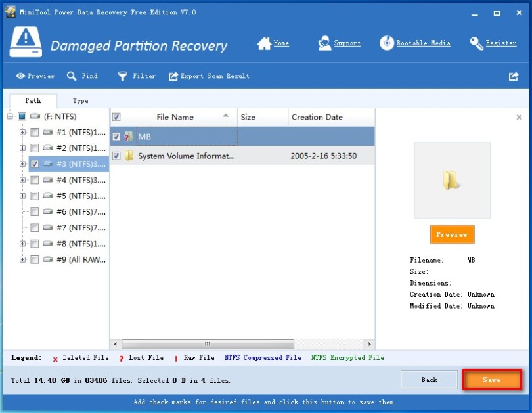532x413 pixels.
Task: Click the folder preview thumbnail
Action: pyautogui.click(x=452, y=180)
